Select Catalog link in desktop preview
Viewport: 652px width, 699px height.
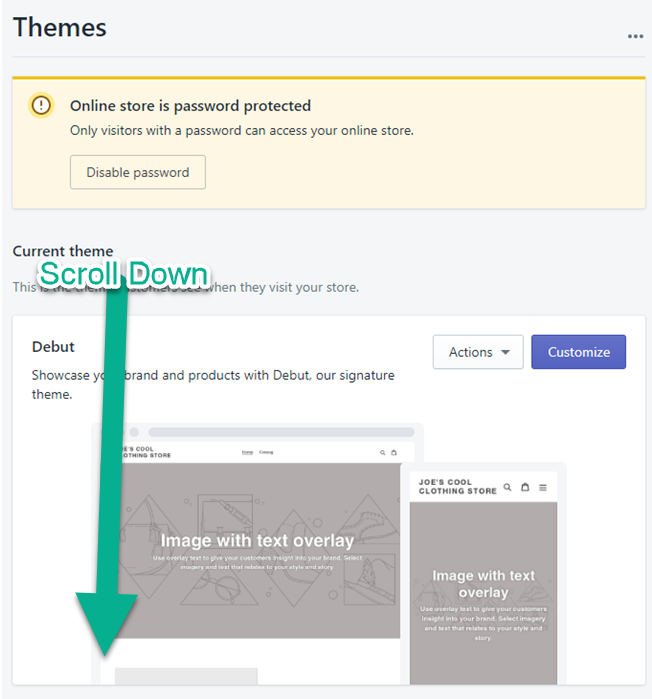(266, 453)
